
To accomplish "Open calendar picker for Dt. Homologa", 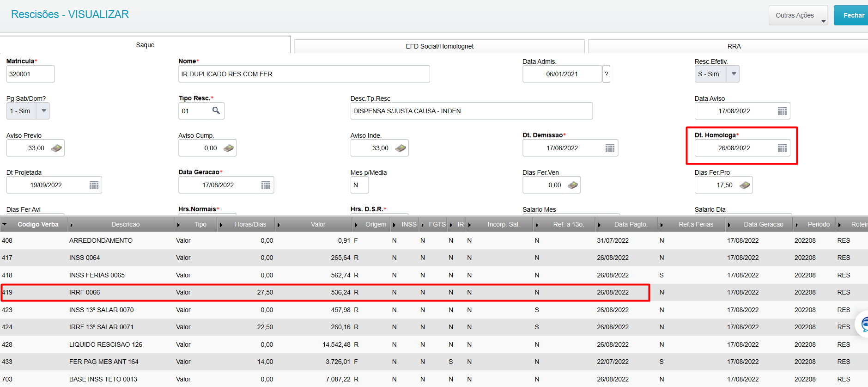I will 782,148.
